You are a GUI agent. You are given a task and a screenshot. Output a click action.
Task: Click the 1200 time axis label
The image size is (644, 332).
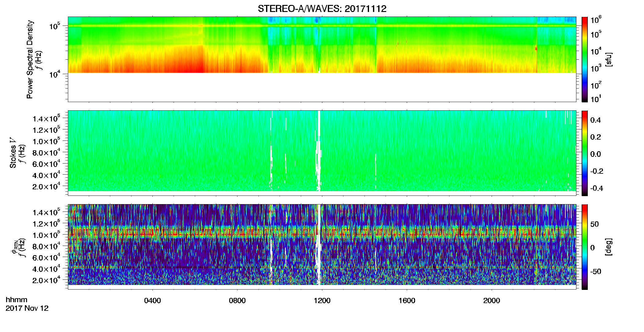322,301
